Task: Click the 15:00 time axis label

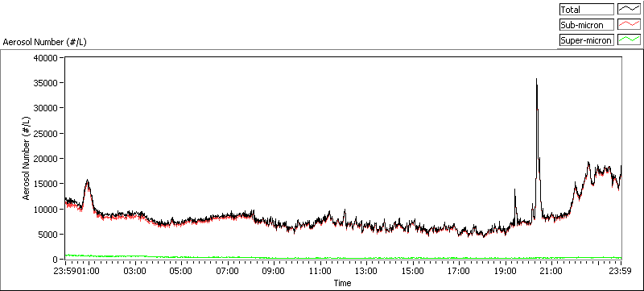Action: [412, 271]
